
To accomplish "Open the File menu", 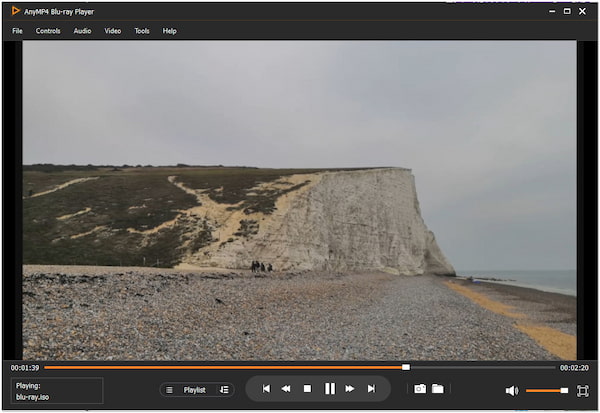I will 17,31.
